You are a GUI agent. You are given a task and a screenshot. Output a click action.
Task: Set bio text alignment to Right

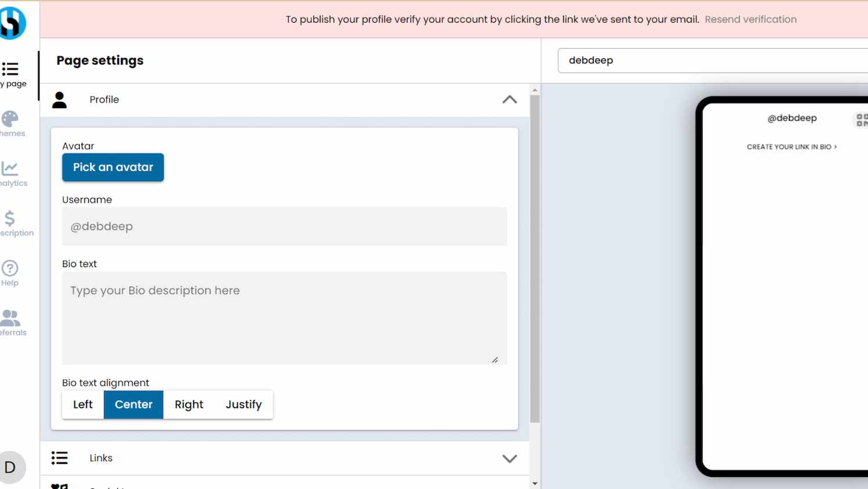pos(189,404)
